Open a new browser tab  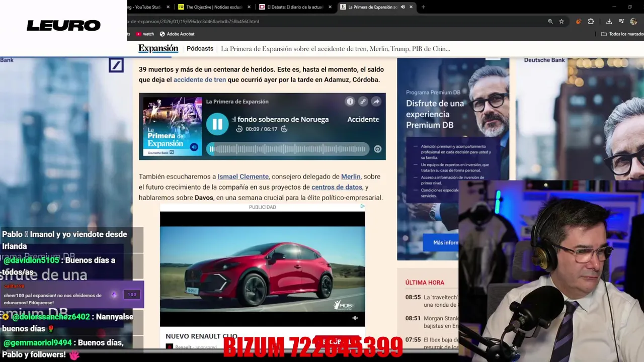pyautogui.click(x=423, y=7)
